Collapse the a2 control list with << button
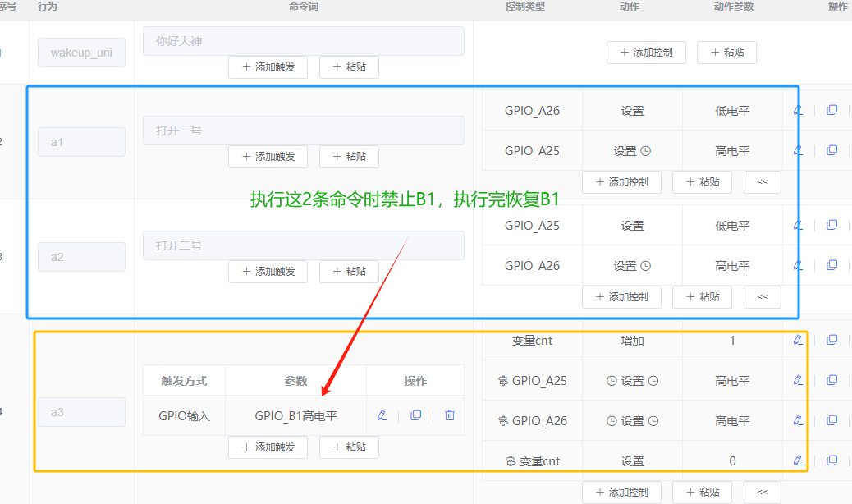 tap(762, 296)
